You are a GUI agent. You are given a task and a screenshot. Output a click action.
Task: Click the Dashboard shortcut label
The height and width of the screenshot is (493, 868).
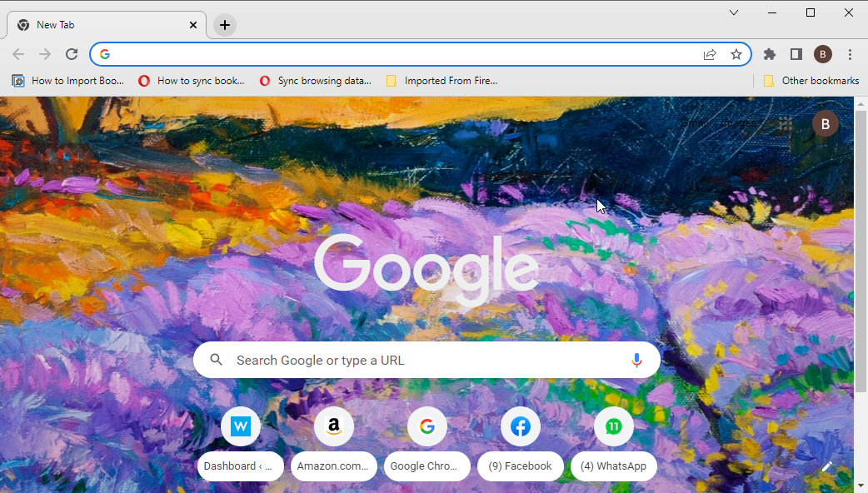click(x=240, y=466)
